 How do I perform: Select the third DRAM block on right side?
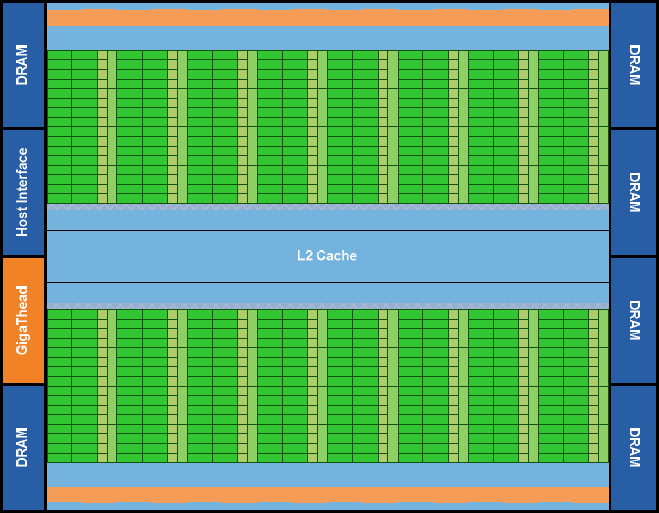tap(633, 320)
